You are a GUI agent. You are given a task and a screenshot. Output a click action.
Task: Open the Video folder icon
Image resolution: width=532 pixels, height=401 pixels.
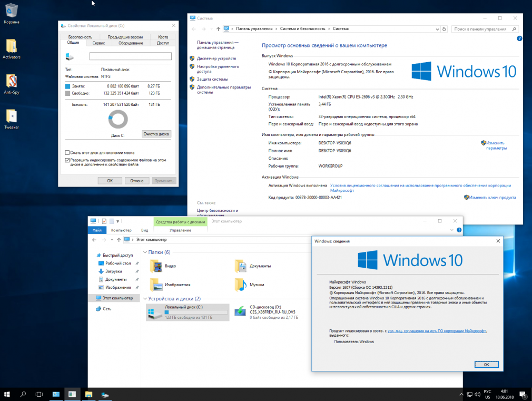click(156, 266)
